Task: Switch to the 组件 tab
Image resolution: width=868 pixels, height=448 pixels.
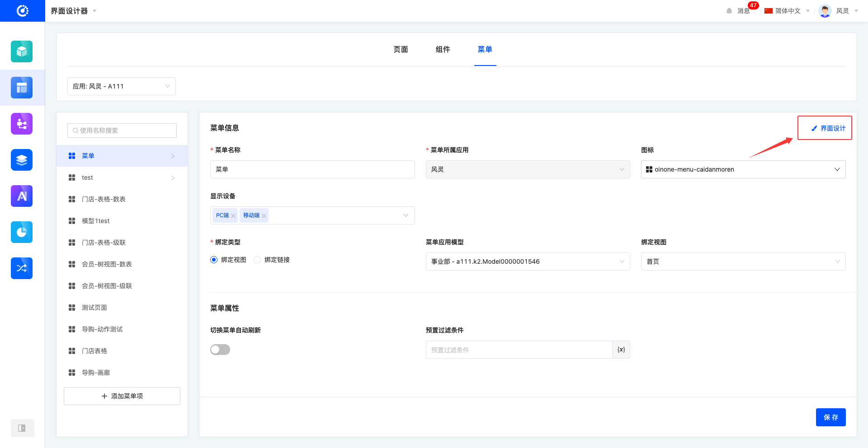Action: click(x=443, y=49)
